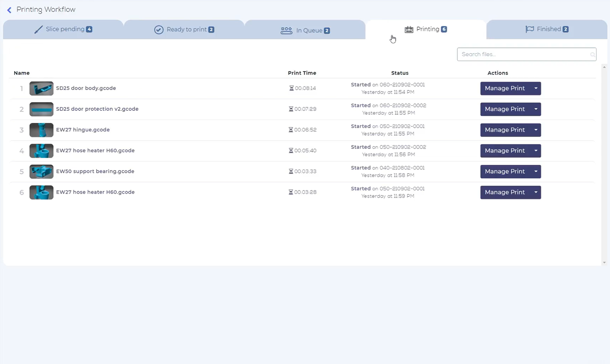The image size is (610, 364).
Task: Click hourglass icon beside 00:05:40
Action: point(291,150)
